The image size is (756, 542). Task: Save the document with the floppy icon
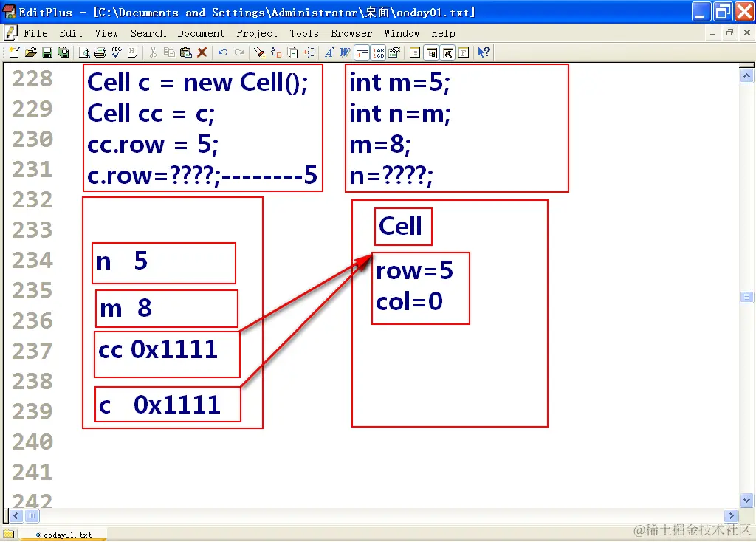[x=47, y=52]
